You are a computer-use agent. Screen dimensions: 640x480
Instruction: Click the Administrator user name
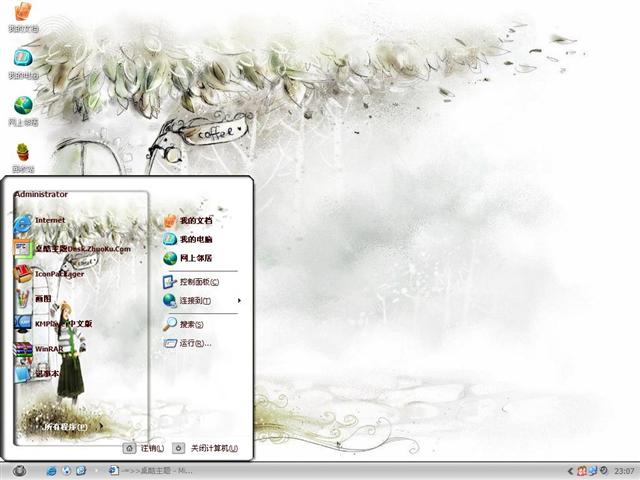tap(41, 194)
